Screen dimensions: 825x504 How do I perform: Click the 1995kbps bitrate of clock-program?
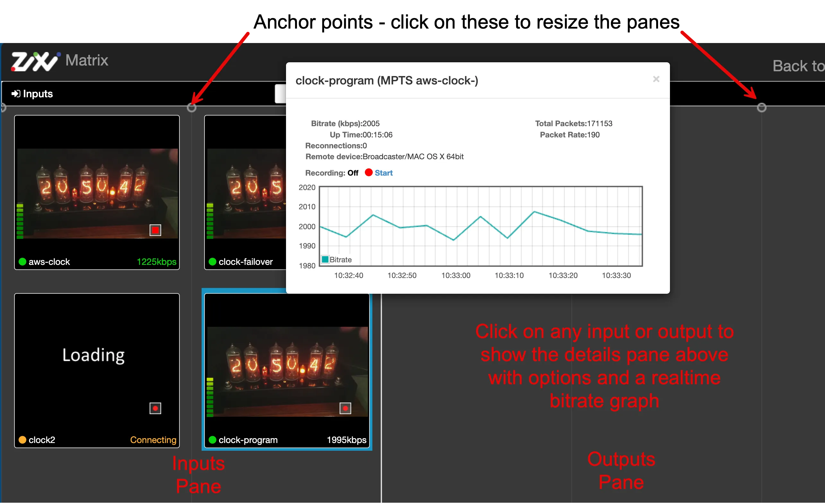347,440
